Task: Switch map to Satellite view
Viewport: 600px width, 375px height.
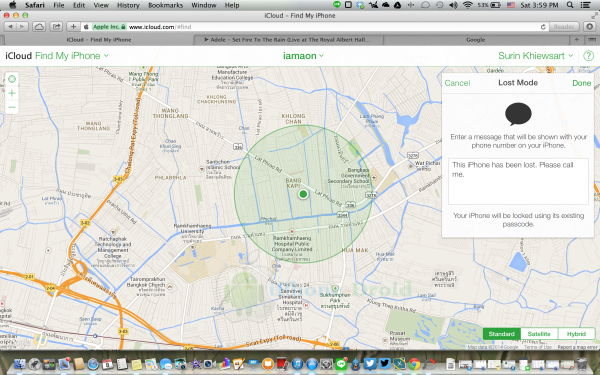Action: click(x=539, y=334)
